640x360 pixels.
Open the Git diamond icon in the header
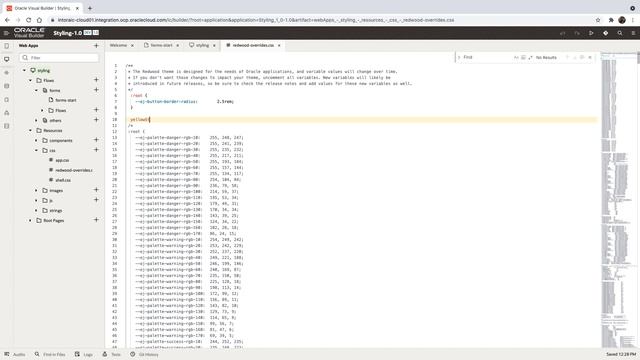pyautogui.click(x=606, y=33)
